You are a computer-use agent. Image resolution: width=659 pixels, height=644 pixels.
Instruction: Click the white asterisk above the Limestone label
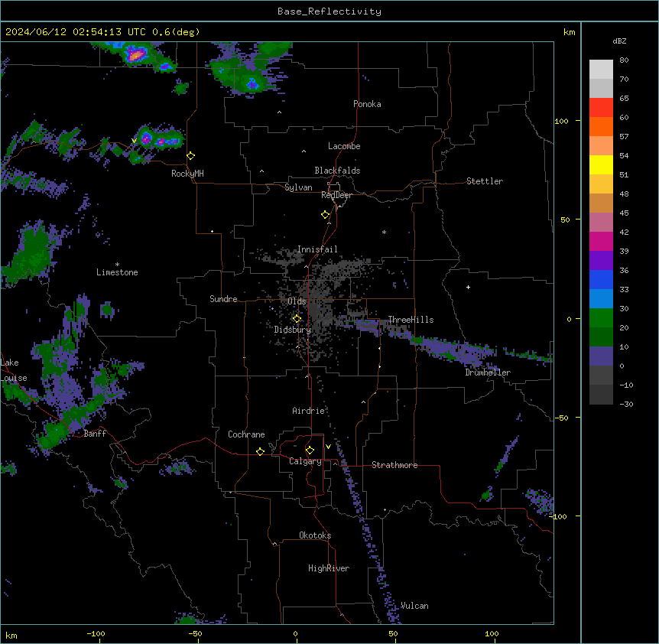point(117,265)
